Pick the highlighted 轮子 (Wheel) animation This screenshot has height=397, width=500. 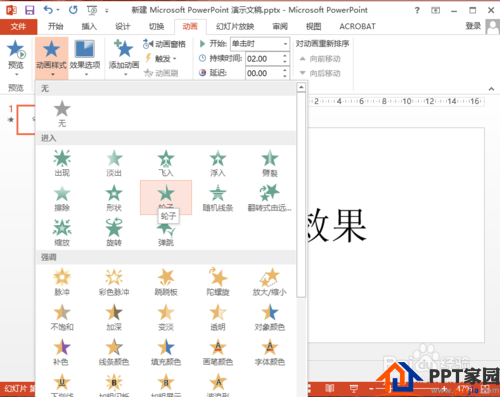(166, 197)
